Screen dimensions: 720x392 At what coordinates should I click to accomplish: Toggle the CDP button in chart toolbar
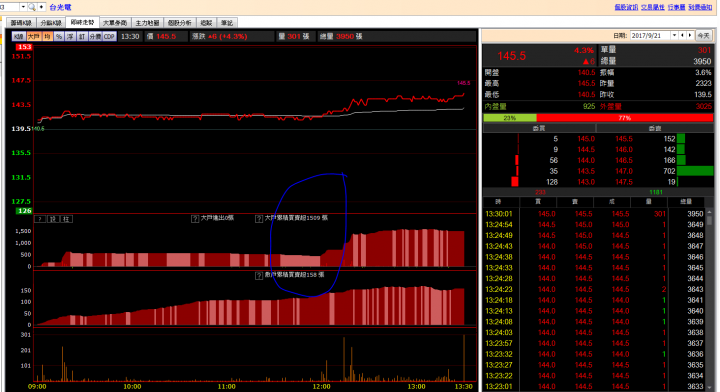pyautogui.click(x=109, y=36)
